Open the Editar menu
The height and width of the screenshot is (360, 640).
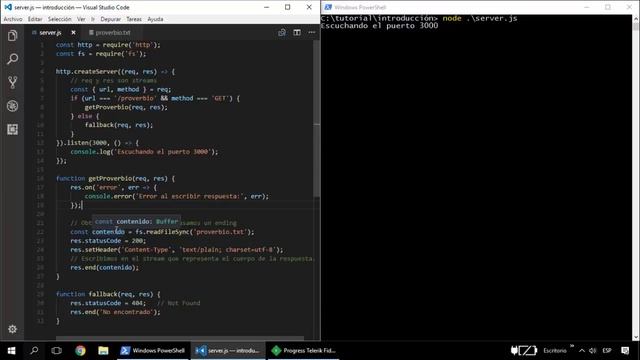click(35, 19)
